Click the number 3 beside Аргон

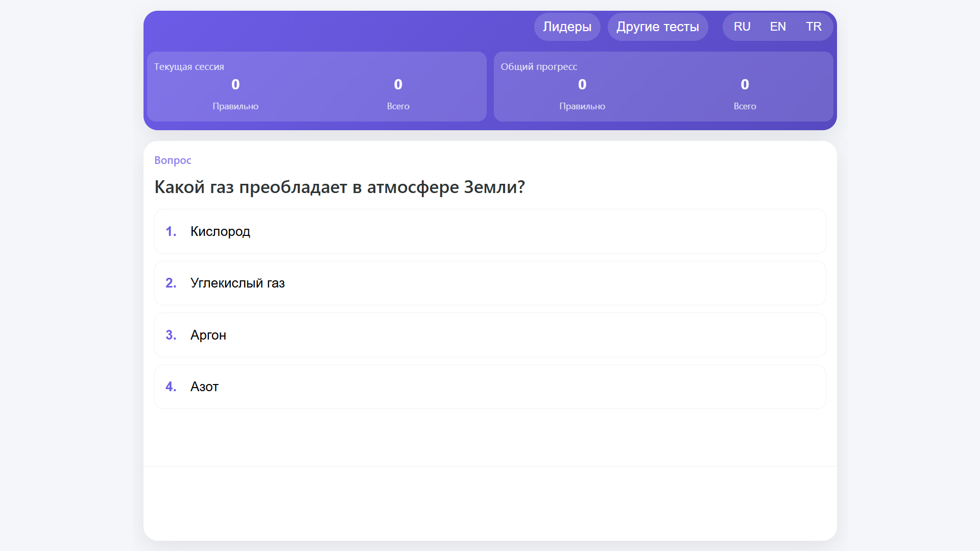(x=171, y=335)
